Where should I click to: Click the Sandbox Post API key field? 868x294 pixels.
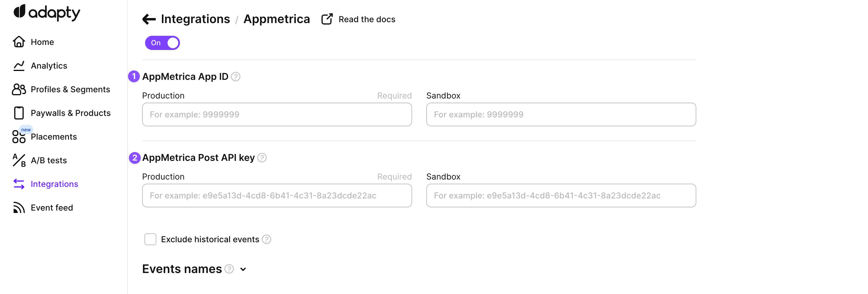pyautogui.click(x=561, y=196)
